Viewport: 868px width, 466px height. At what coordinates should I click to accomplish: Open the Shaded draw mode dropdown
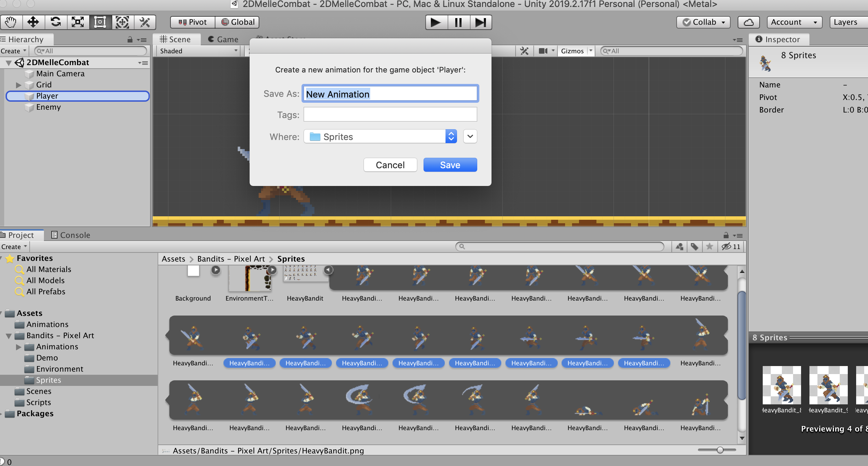[198, 51]
